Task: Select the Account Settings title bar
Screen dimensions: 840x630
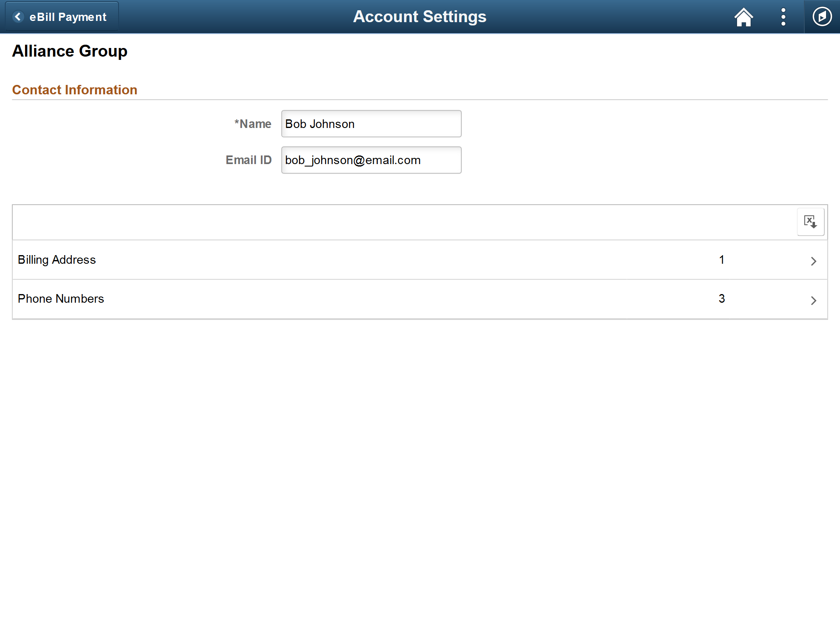Action: 420,16
